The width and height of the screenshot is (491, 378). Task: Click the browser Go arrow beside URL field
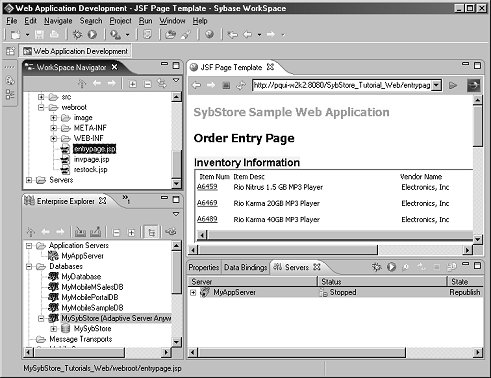coord(452,85)
